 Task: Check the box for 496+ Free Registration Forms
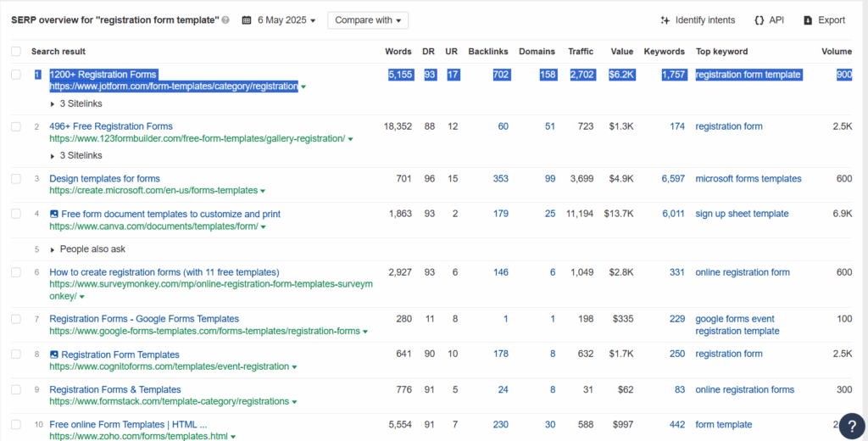tap(16, 126)
